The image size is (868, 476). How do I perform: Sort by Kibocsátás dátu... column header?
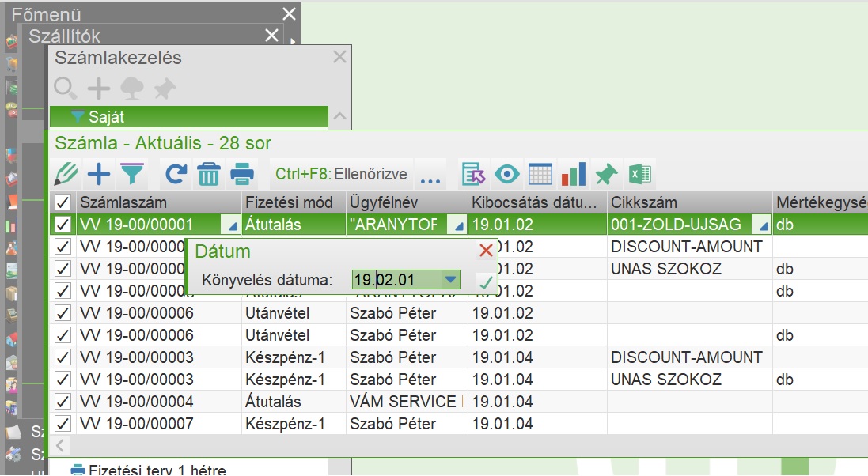tap(537, 202)
